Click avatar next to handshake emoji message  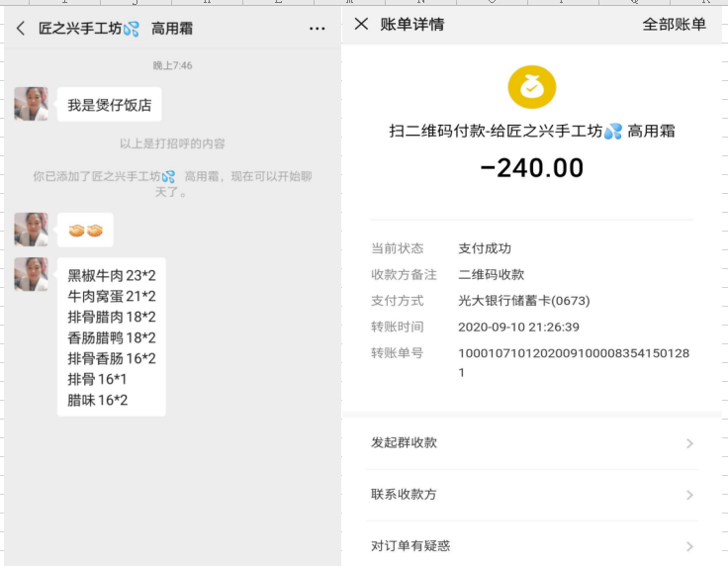[x=31, y=230]
